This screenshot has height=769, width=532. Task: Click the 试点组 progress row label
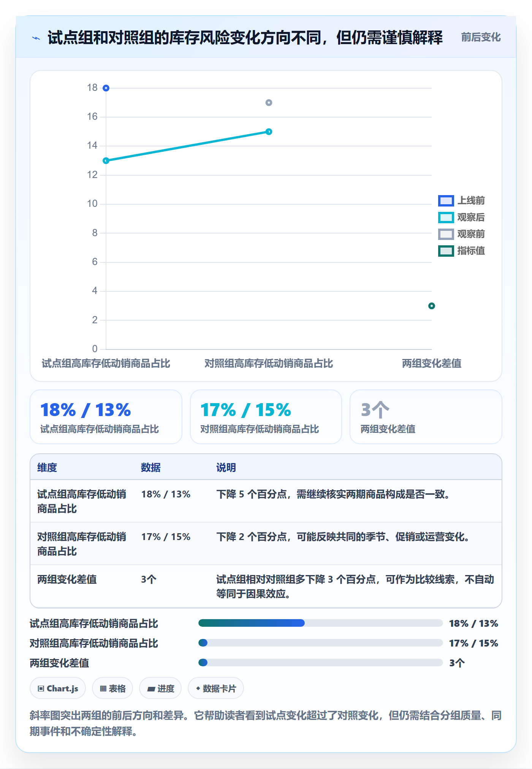tap(94, 623)
